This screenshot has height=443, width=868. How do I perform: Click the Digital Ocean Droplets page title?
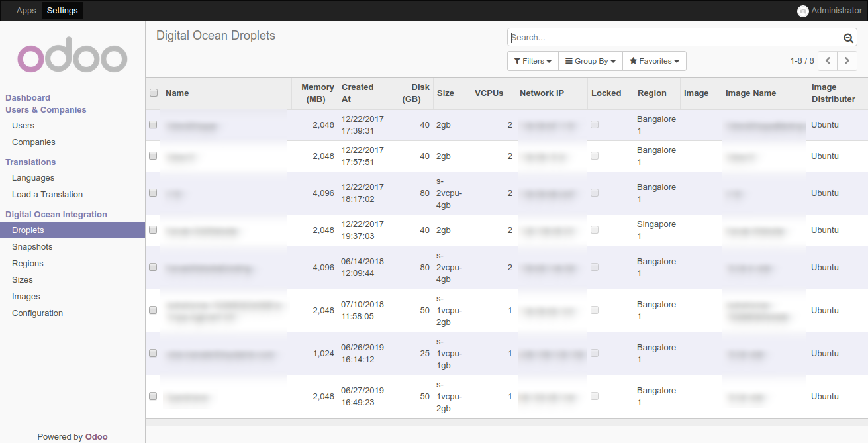(216, 36)
